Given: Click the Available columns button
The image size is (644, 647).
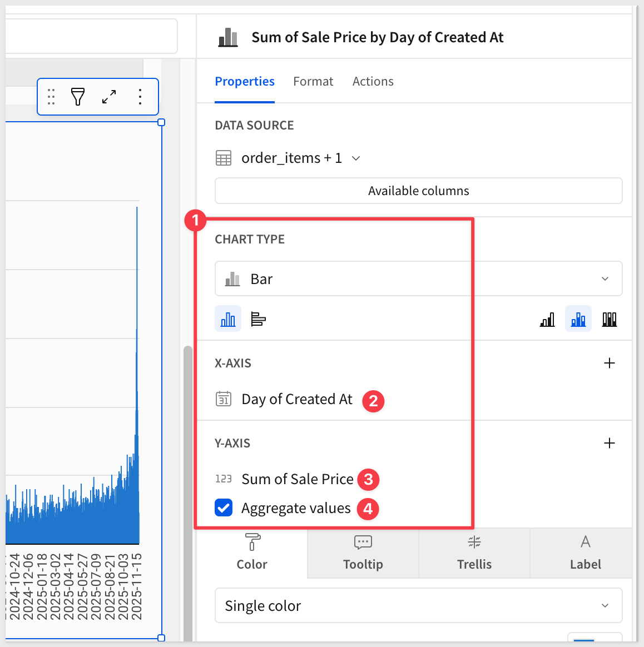Looking at the screenshot, I should pos(418,191).
